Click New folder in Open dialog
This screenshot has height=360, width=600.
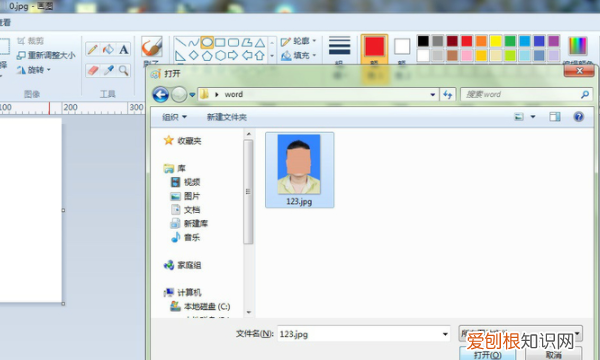227,117
